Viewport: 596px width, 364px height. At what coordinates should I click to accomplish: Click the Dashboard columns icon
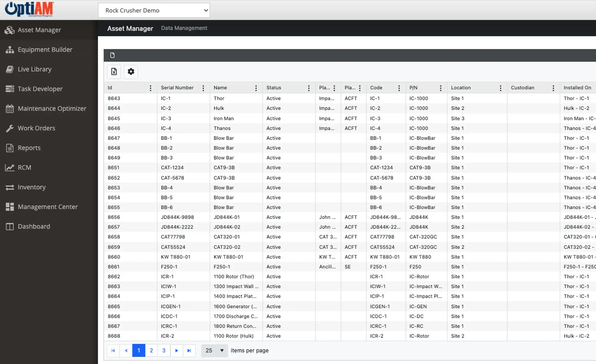[10, 226]
